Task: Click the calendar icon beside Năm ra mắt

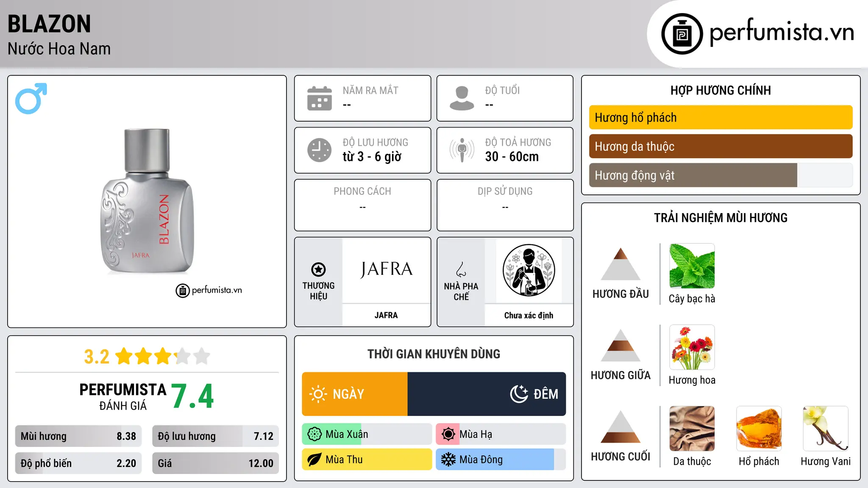Action: pos(319,98)
